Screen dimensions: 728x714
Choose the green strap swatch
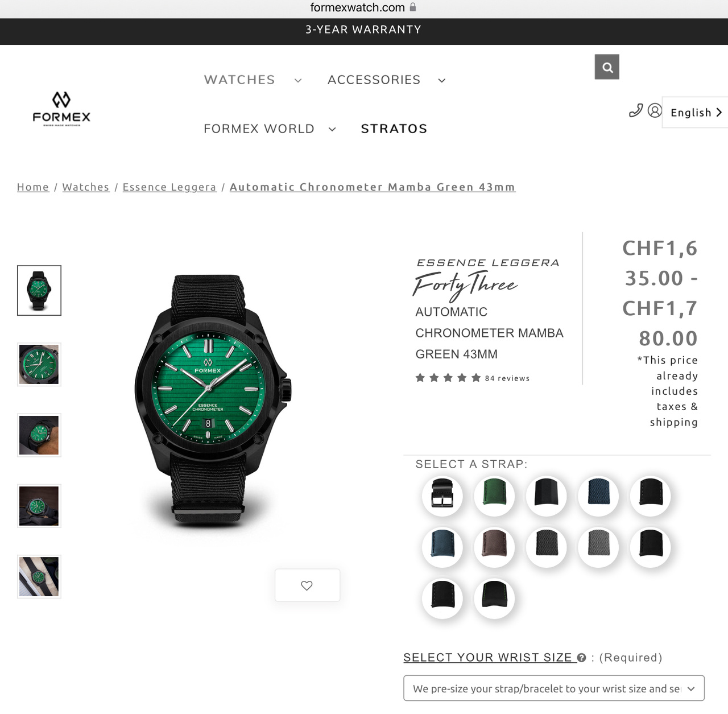point(494,496)
